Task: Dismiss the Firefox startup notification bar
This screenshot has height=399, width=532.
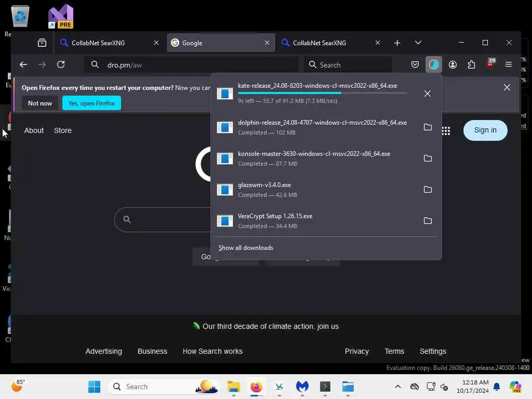Action: (507, 87)
